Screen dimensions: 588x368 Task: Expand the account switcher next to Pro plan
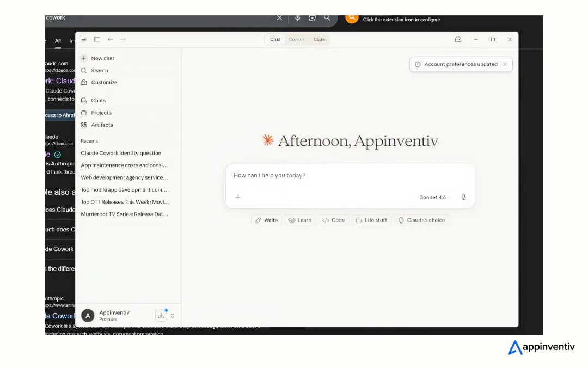tap(171, 315)
